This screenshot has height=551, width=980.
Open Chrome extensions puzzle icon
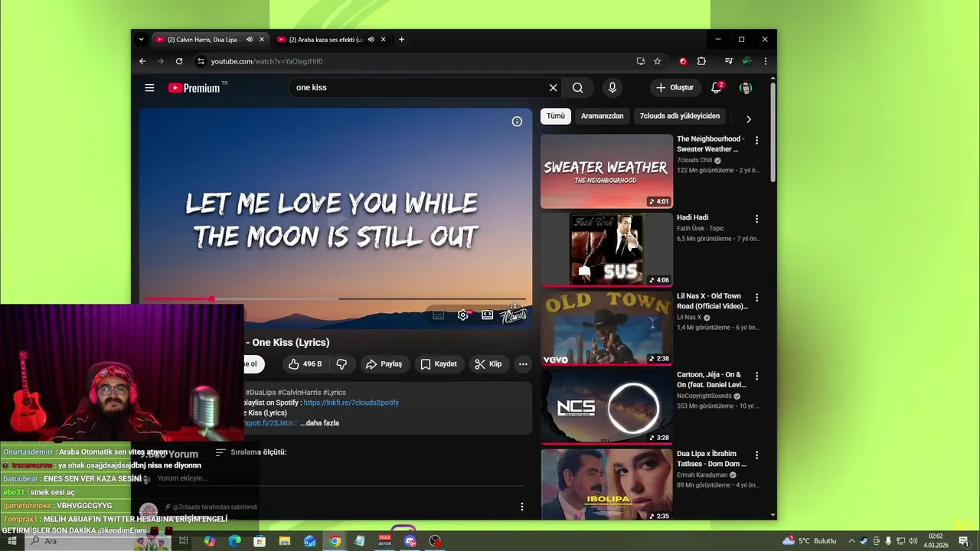click(701, 61)
